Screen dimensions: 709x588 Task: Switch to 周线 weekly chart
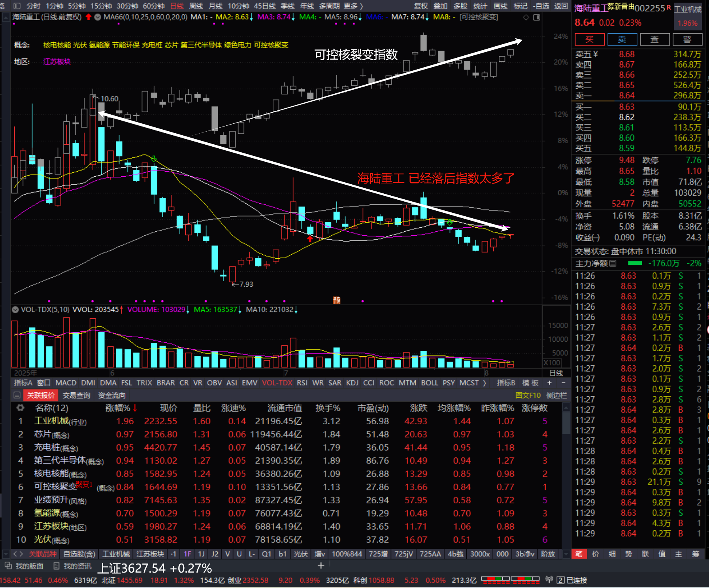196,6
